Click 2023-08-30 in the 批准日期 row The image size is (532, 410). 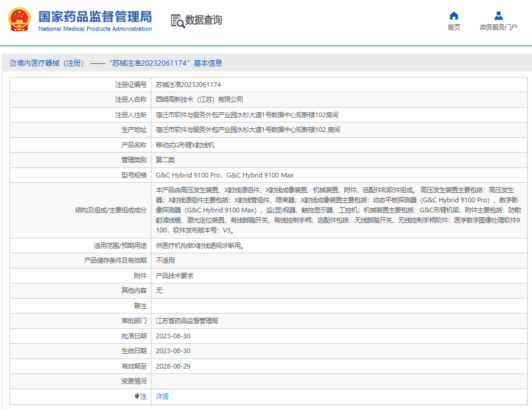click(x=173, y=336)
